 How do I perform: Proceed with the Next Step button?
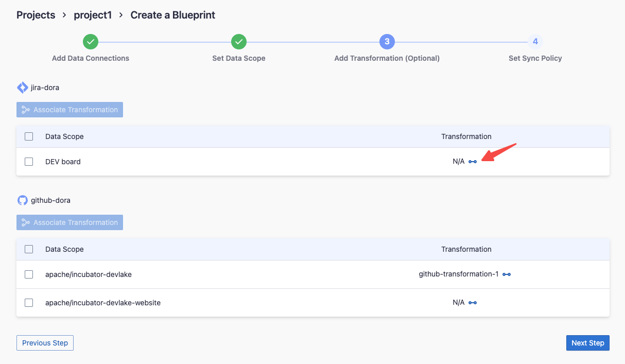[587, 343]
